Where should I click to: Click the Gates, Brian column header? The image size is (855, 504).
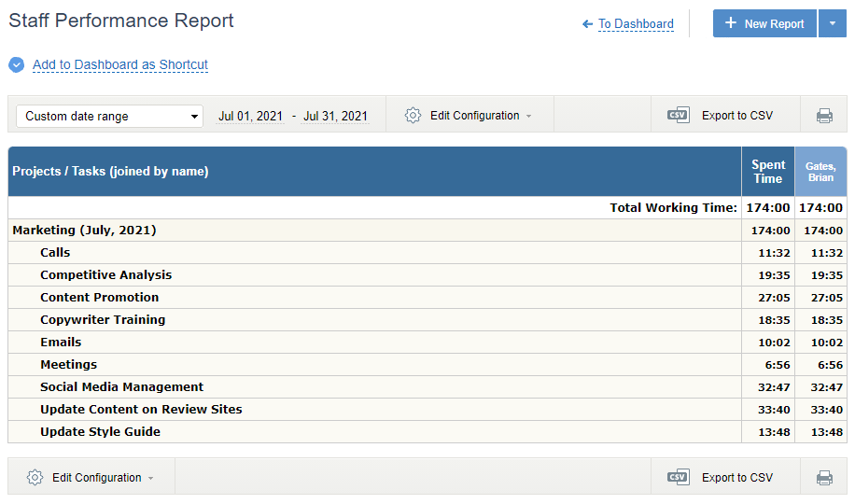tap(820, 172)
